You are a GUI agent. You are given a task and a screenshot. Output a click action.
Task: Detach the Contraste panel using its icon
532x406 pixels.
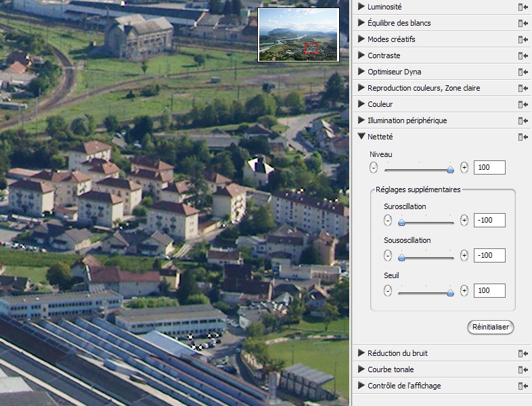pyautogui.click(x=523, y=55)
